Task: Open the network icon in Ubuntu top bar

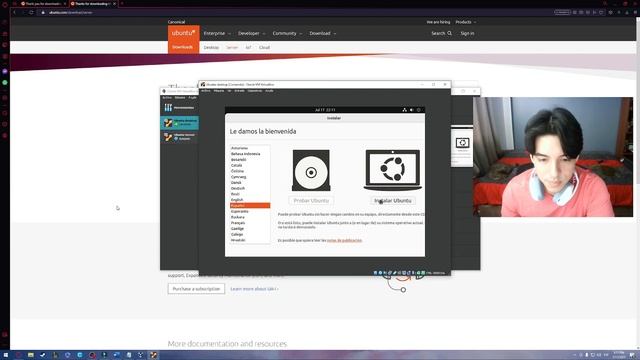Action: (404, 110)
